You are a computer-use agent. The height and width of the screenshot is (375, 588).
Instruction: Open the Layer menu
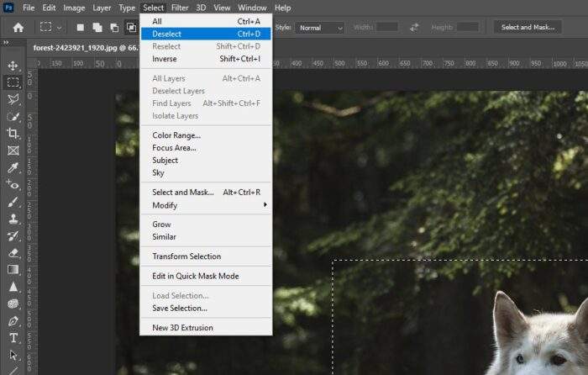[102, 8]
